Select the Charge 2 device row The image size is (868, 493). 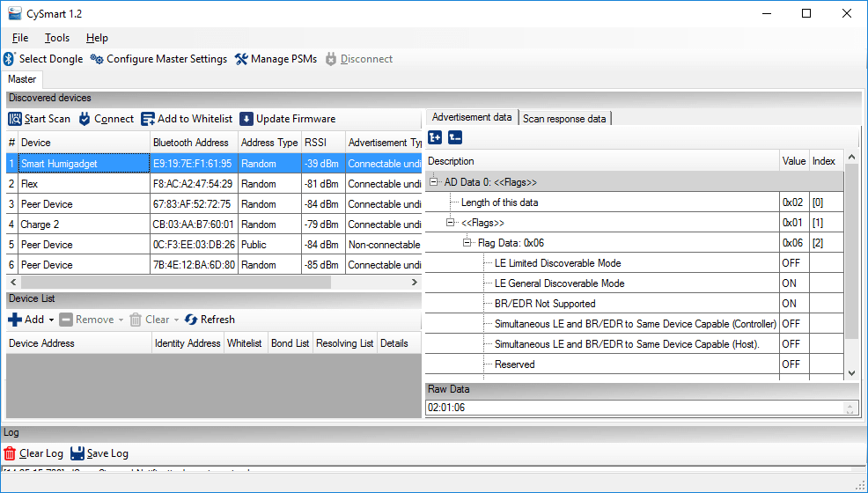click(215, 224)
